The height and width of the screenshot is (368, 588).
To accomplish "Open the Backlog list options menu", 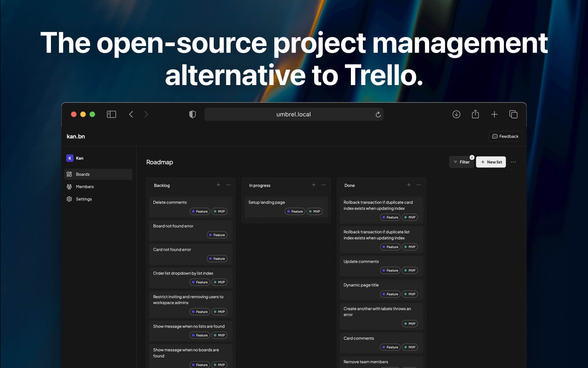I will click(228, 185).
